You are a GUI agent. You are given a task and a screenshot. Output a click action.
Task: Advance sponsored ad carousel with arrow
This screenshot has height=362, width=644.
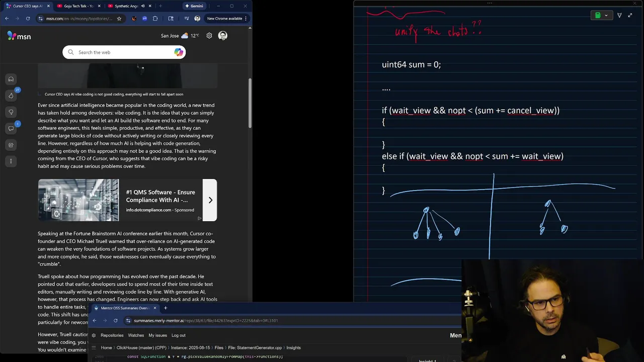[x=210, y=200]
